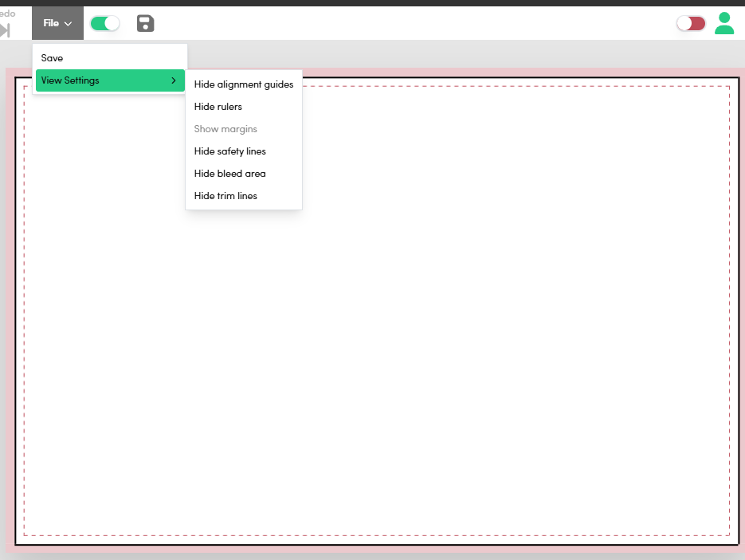Click the pink bleed area at canvas bottom
This screenshot has width=745, height=560.
[x=374, y=549]
